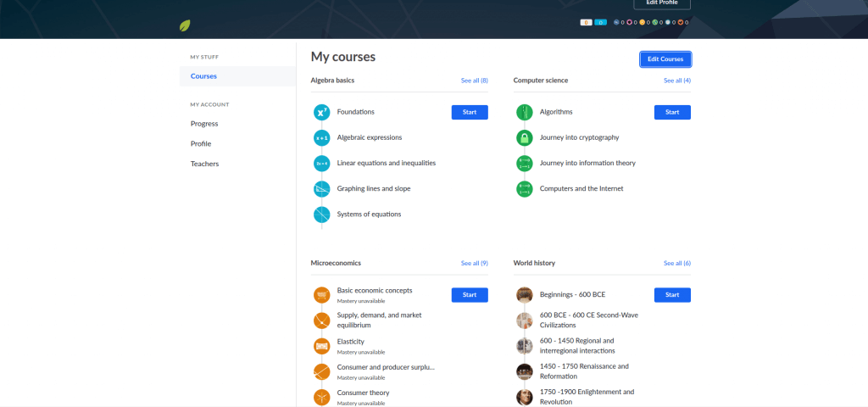Click the white energy points counter
The width and height of the screenshot is (868, 407).
[x=587, y=22]
